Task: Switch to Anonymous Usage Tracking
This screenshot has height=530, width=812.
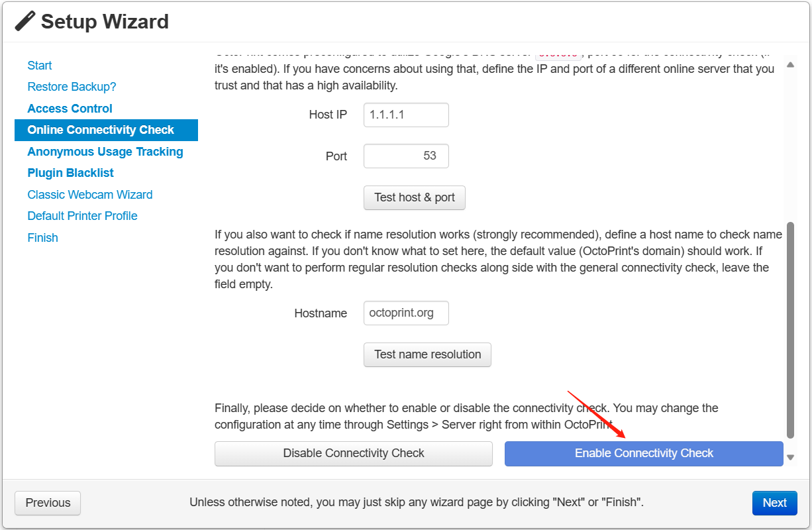Action: pos(105,152)
